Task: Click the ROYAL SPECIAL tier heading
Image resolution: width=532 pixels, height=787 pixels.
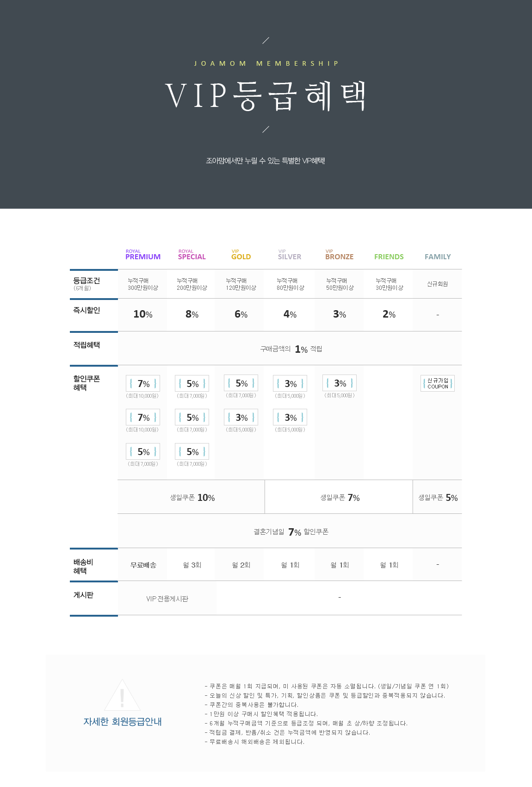Action: [192, 255]
